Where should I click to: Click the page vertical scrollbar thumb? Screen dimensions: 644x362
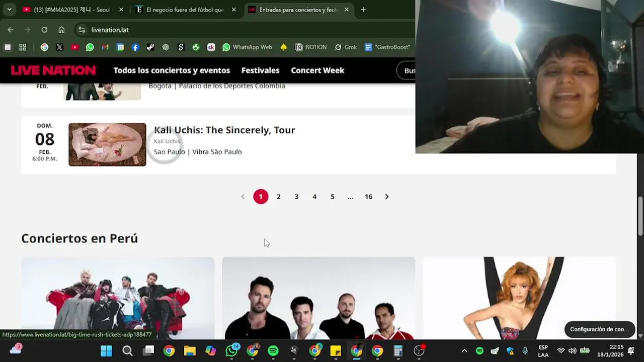coord(640,216)
